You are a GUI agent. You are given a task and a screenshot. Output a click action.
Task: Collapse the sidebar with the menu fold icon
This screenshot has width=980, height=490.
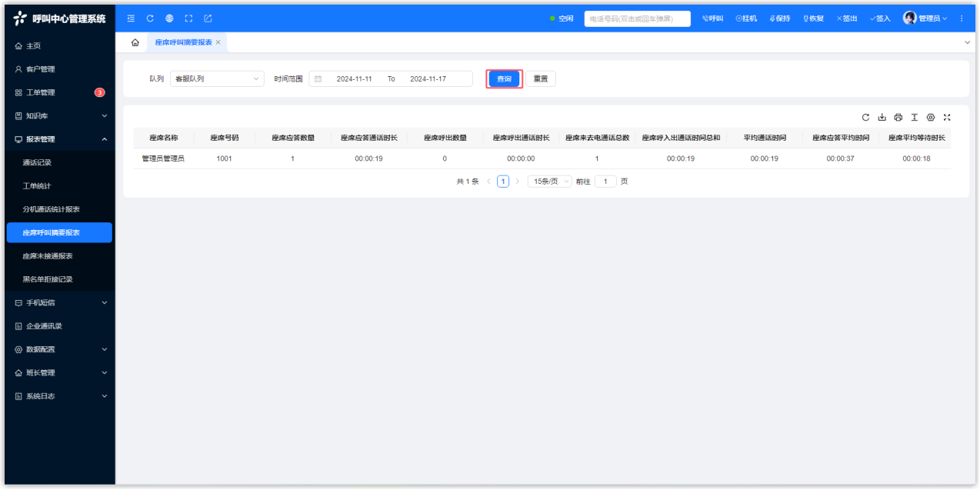[131, 18]
